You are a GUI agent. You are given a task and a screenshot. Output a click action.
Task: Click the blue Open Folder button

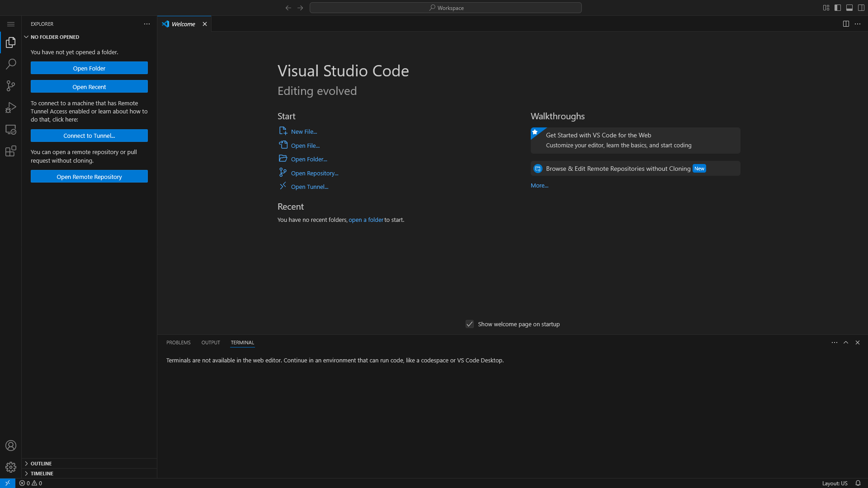90,68
